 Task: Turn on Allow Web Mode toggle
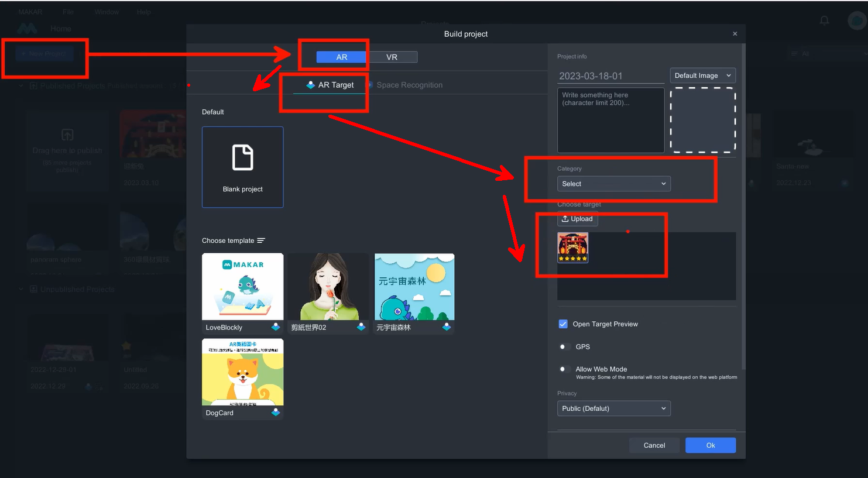point(564,369)
